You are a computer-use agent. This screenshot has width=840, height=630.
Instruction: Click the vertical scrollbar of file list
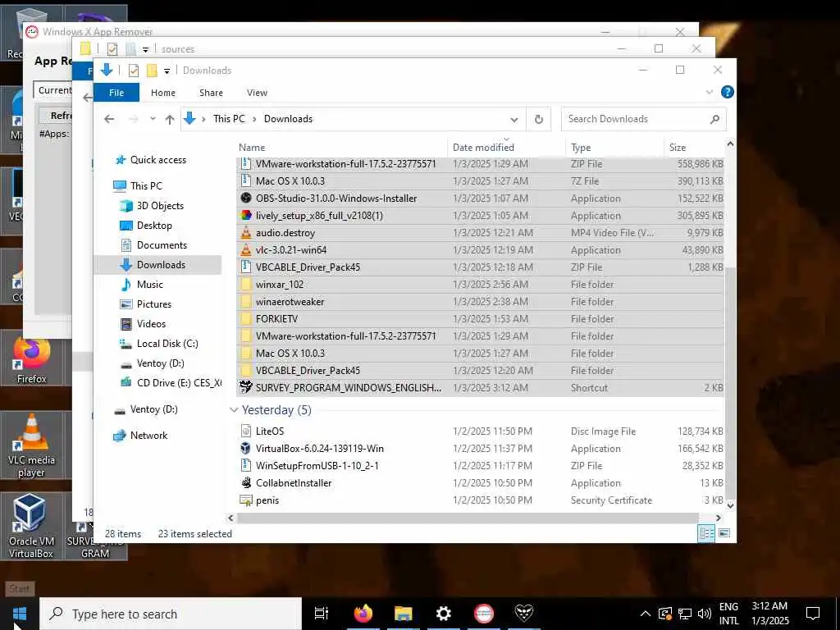tap(729, 382)
